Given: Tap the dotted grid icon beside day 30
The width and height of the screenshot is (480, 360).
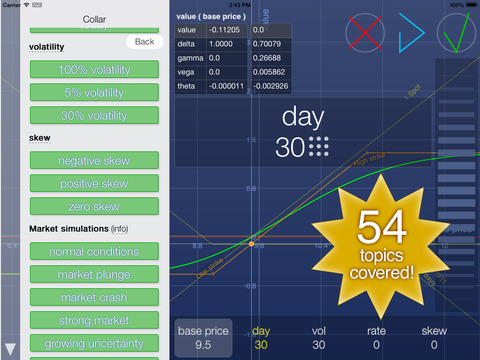Looking at the screenshot, I should click(319, 146).
